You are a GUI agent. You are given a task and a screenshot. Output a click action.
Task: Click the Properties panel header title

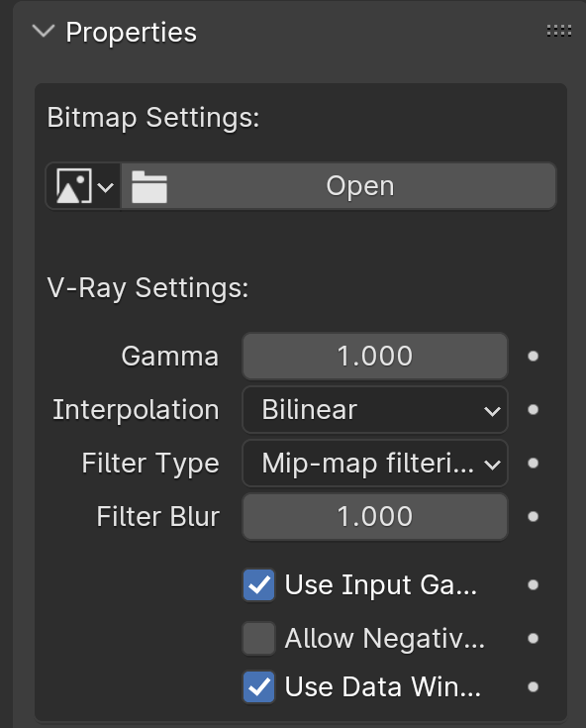[132, 33]
